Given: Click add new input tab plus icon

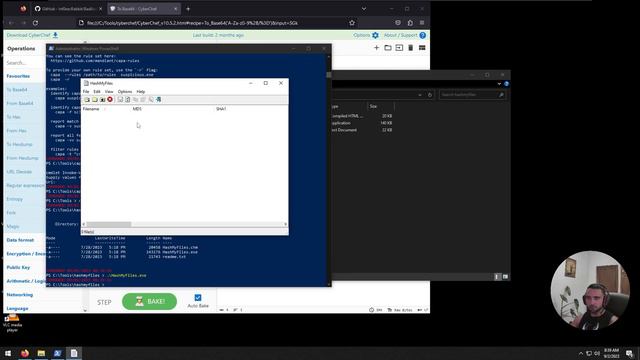Looking at the screenshot, I should coord(376,48).
